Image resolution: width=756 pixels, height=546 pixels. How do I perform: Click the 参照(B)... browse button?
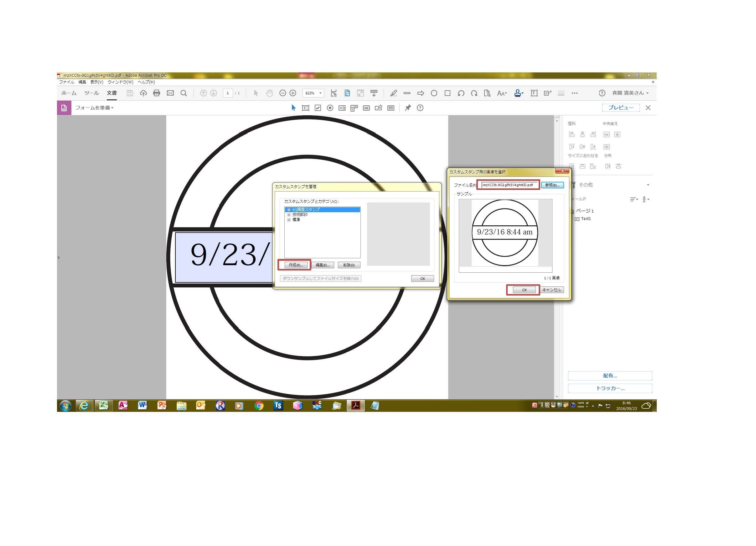(x=552, y=185)
